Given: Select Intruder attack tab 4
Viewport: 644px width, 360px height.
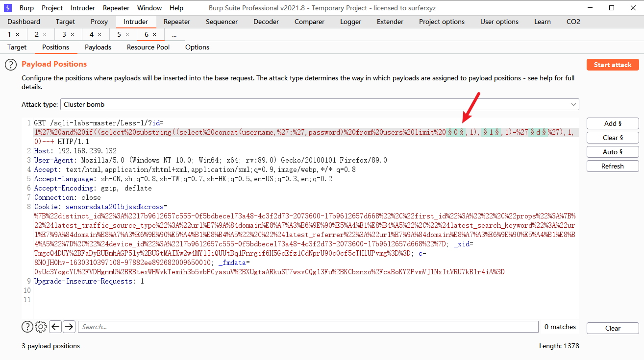Looking at the screenshot, I should point(92,34).
